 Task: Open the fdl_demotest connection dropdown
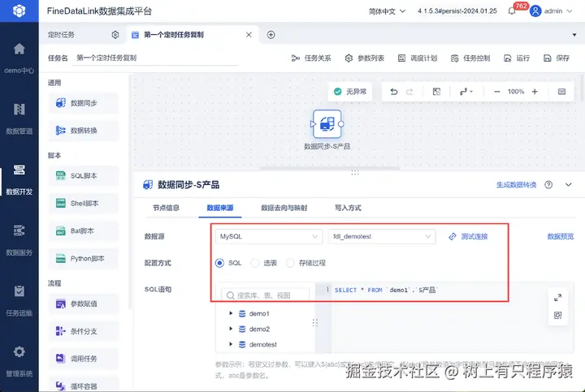pyautogui.click(x=382, y=237)
